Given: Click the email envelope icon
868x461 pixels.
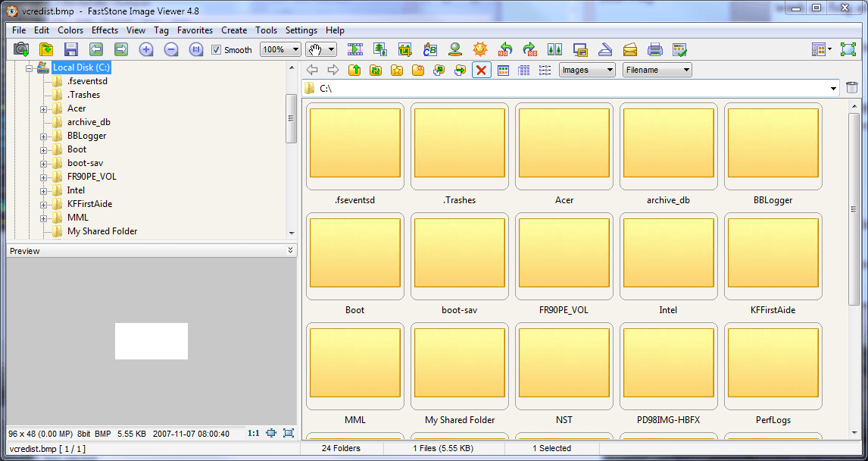Looking at the screenshot, I should (630, 49).
